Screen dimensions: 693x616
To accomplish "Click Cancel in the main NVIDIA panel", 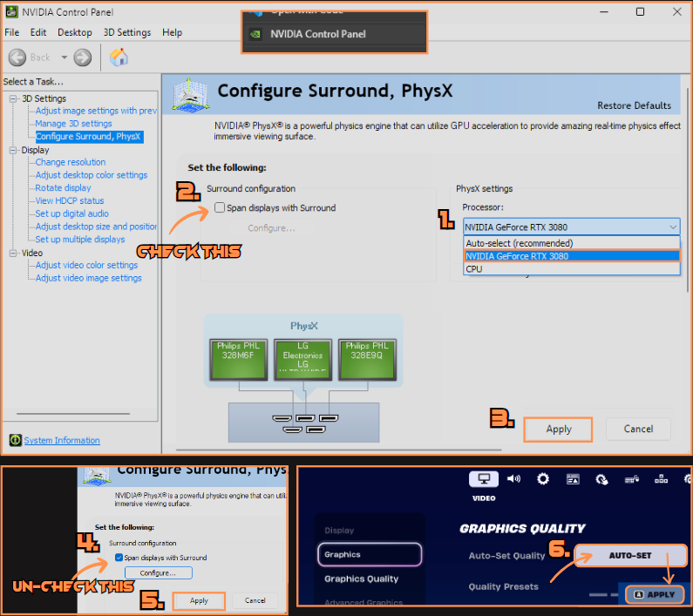I will (638, 429).
